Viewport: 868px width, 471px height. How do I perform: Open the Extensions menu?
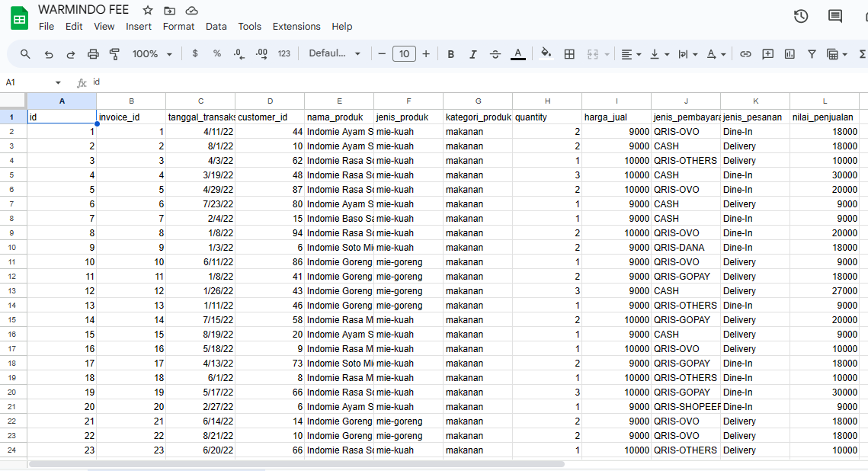point(296,26)
